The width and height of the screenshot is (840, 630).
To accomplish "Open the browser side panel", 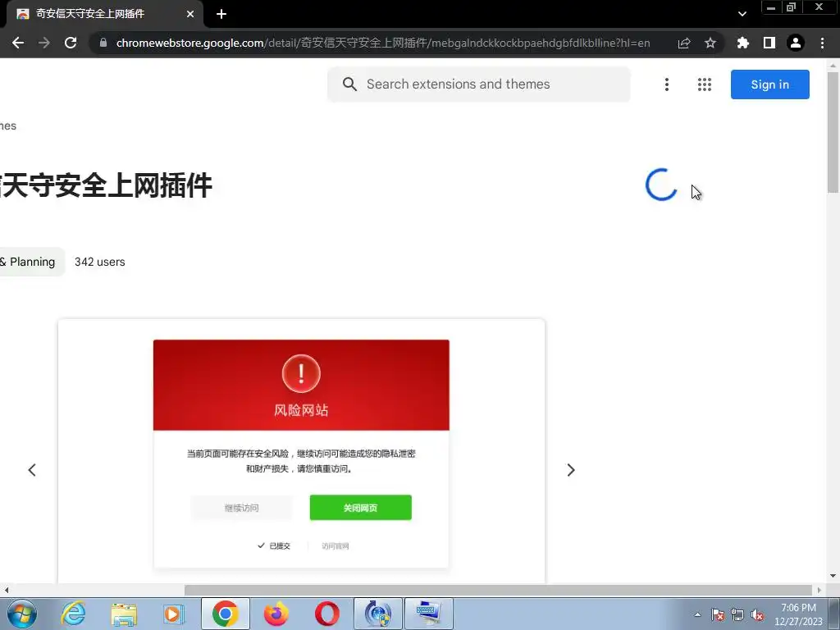I will click(769, 43).
